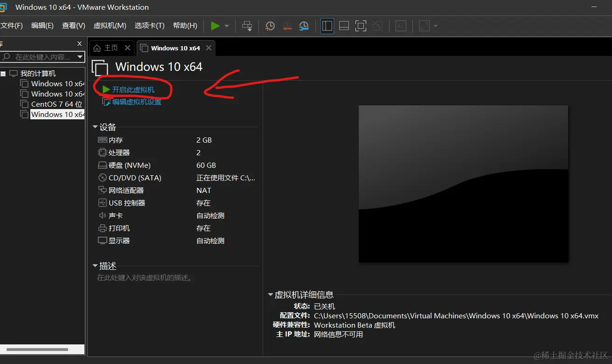Click the VM screen preview thumbnail
The width and height of the screenshot is (612, 364).
click(463, 184)
